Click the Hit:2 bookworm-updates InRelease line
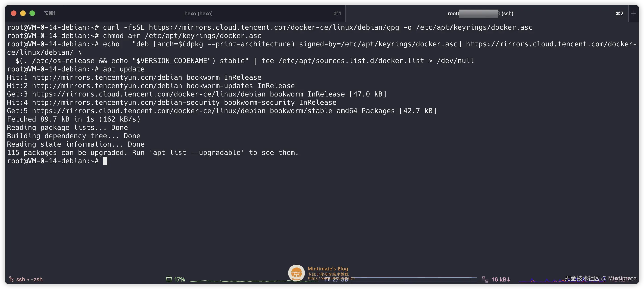Image resolution: width=644 pixels, height=289 pixels. click(x=151, y=86)
